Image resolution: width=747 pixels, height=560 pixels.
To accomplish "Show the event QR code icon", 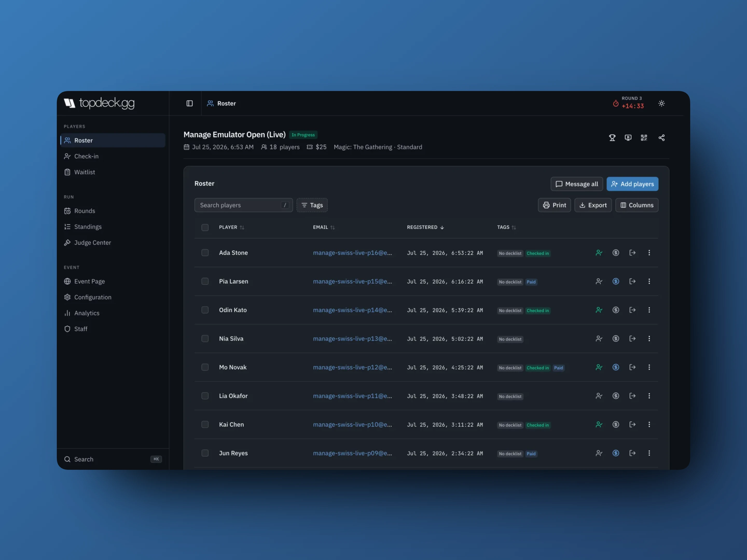I will coord(644,138).
